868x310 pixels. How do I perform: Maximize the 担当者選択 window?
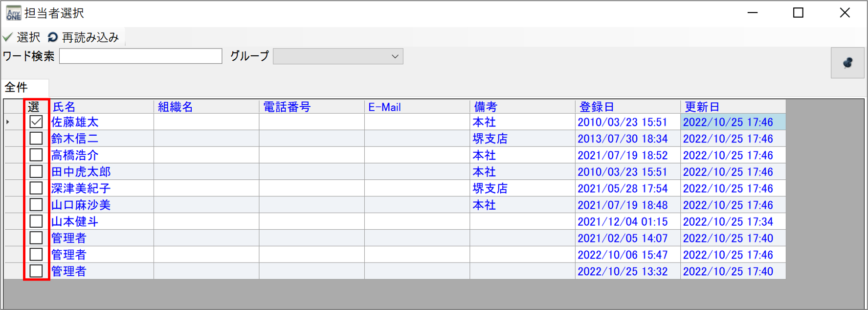[x=798, y=13]
